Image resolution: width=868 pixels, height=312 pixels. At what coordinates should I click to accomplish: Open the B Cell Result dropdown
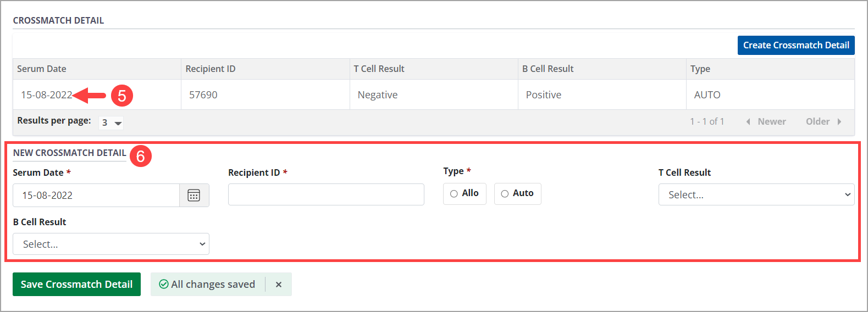tap(110, 244)
